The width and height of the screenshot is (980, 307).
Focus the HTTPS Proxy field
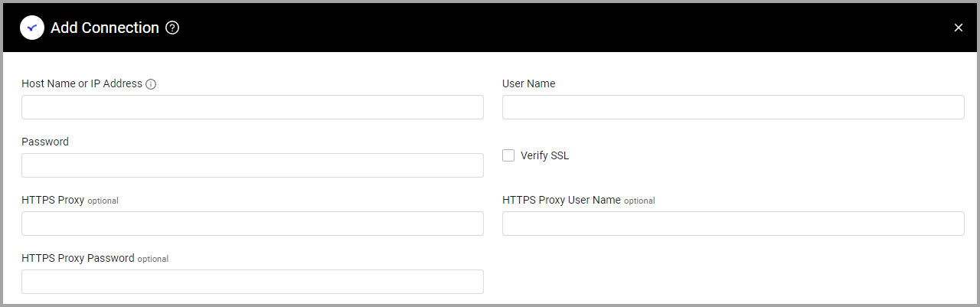coord(253,224)
